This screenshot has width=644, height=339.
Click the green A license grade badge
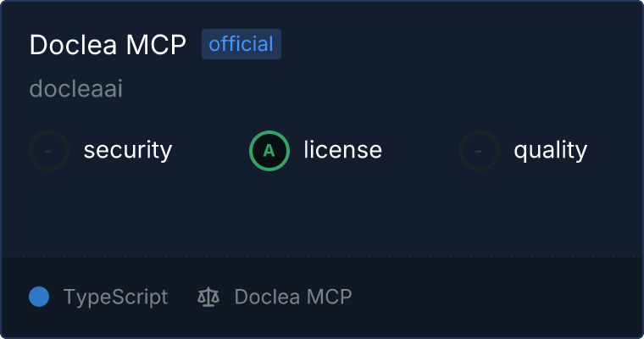point(269,151)
